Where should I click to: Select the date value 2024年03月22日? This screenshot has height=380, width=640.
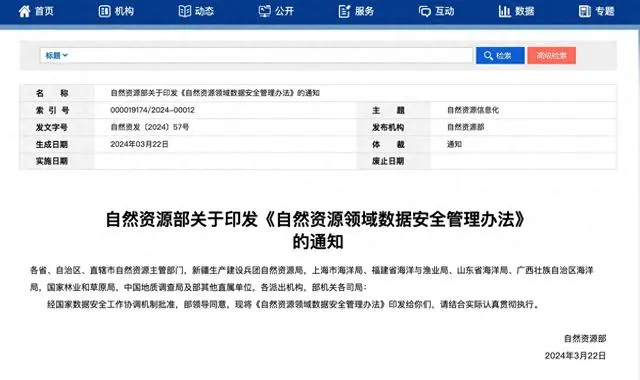139,144
